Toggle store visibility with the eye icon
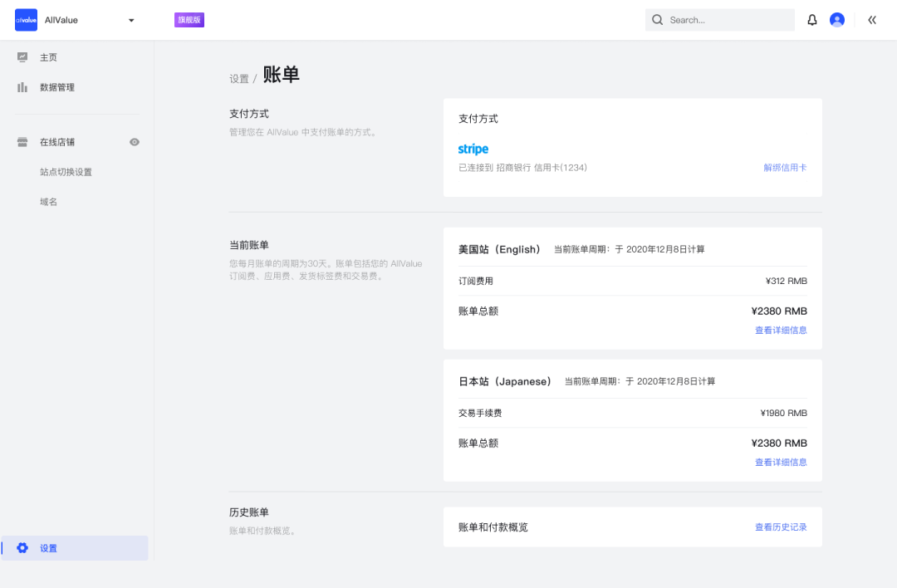Image resolution: width=897 pixels, height=588 pixels. point(135,142)
